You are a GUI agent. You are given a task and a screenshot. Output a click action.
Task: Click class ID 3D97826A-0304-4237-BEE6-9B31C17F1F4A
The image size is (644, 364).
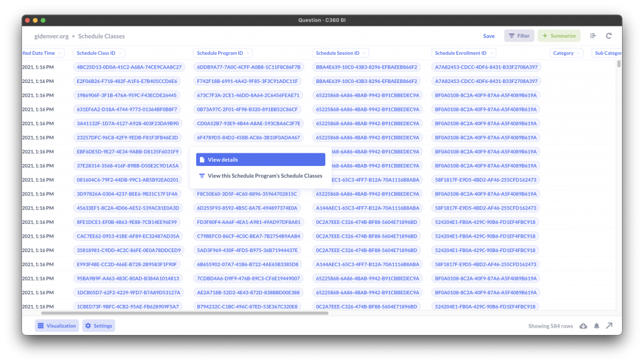click(x=127, y=194)
